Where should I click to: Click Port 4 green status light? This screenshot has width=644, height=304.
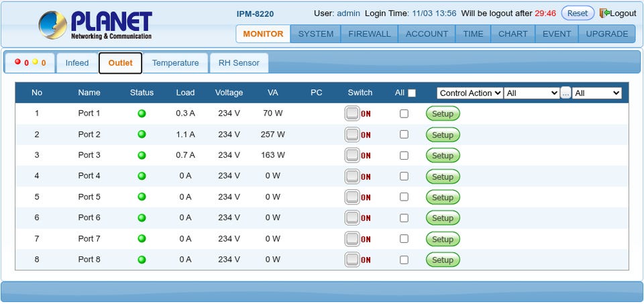[x=142, y=176]
